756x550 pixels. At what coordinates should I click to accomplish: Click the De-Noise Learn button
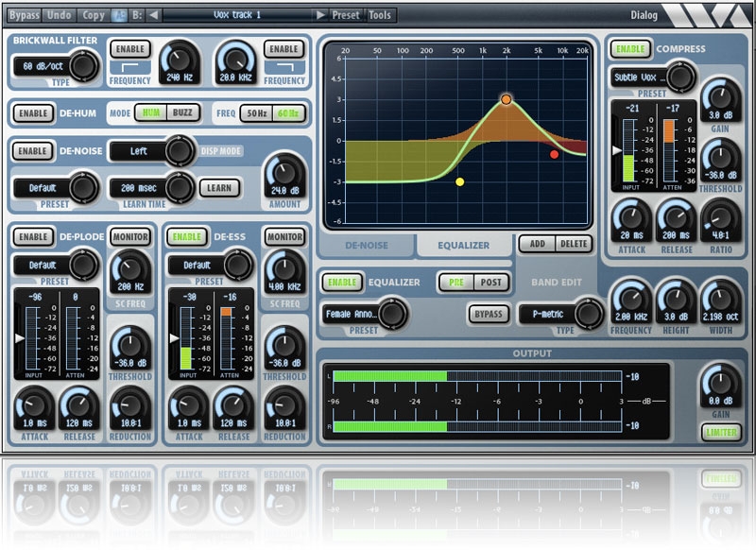(x=218, y=187)
